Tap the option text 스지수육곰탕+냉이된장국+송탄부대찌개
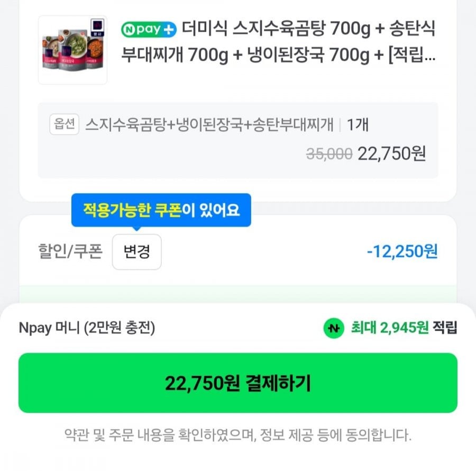Image resolution: width=476 pixels, height=471 pixels. click(x=209, y=124)
